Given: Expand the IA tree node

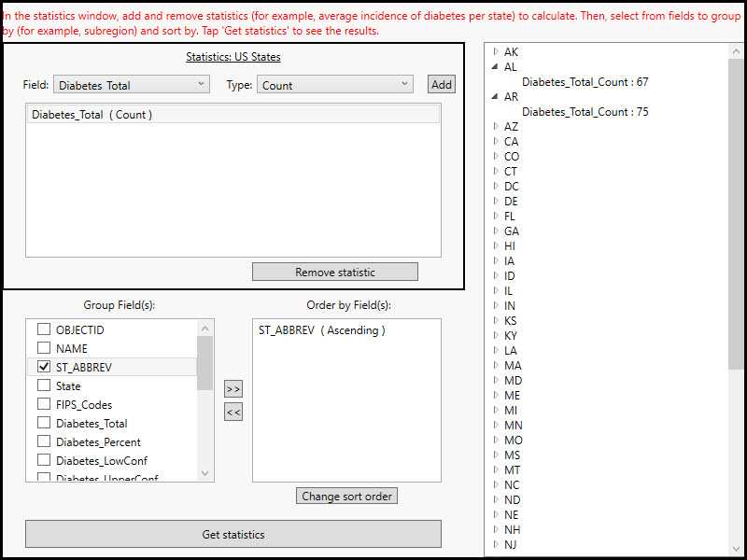Looking at the screenshot, I should tap(496, 260).
